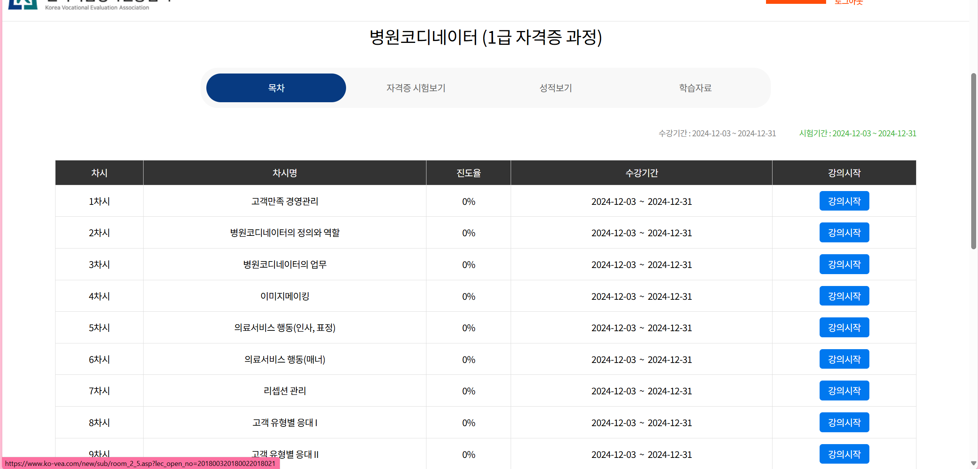This screenshot has height=469, width=980.
Task: Start the 리셉션 관리 lecture
Action: (x=844, y=391)
